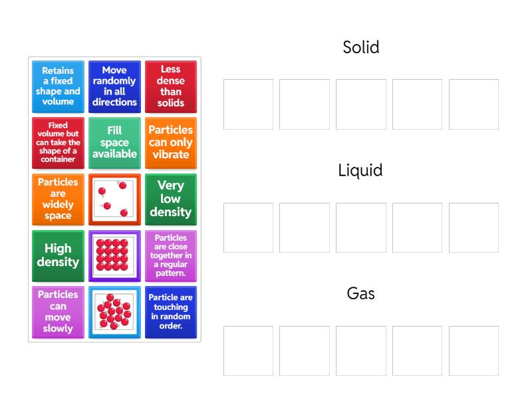Select 'Fixed volume but can take the shape' card
The height and width of the screenshot is (399, 532).
pyautogui.click(x=58, y=142)
